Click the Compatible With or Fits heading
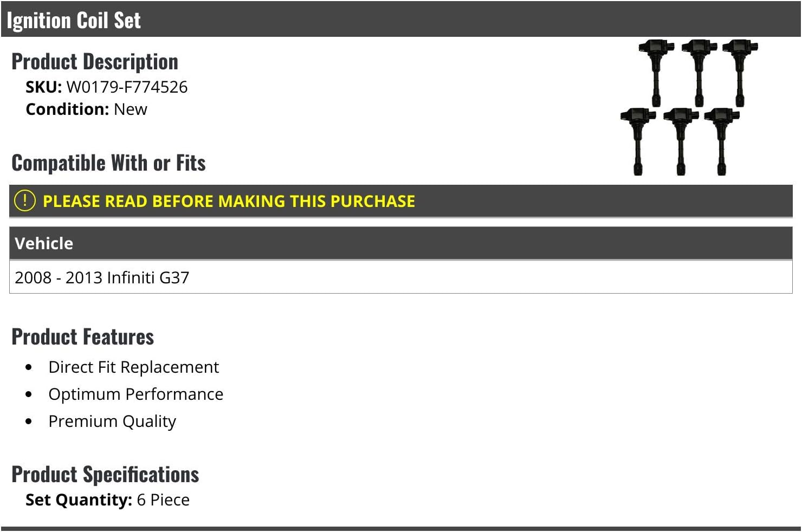The width and height of the screenshot is (802, 532). pyautogui.click(x=108, y=163)
